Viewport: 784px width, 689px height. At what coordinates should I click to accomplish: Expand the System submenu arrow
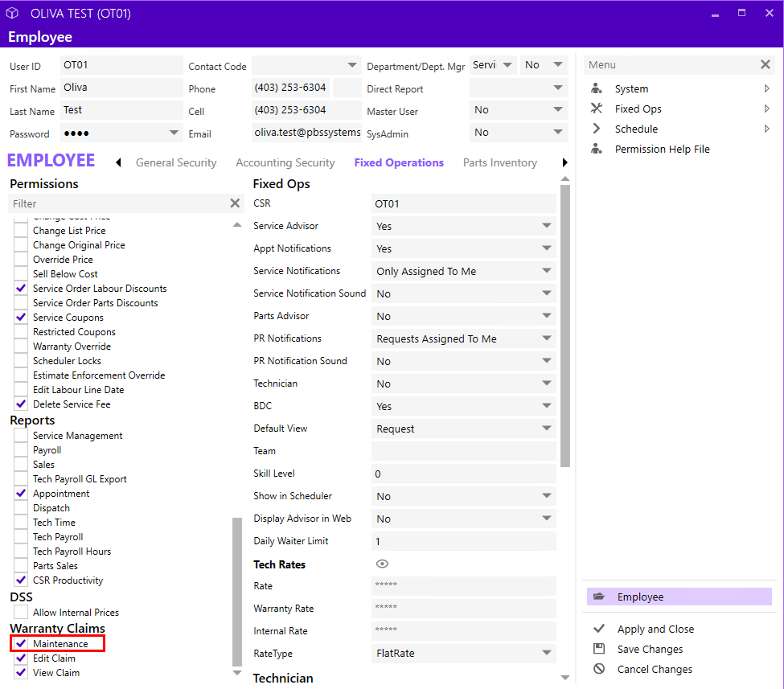pos(766,88)
